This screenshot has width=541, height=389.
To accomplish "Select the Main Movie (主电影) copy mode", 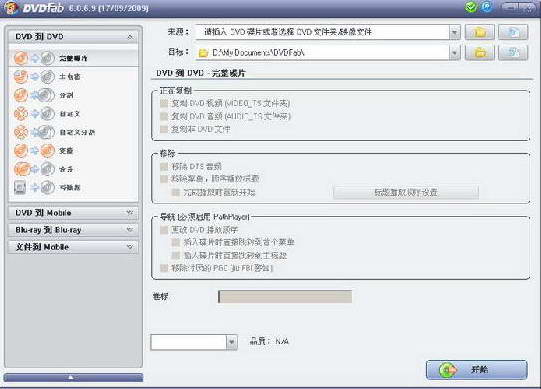I will pos(73,76).
